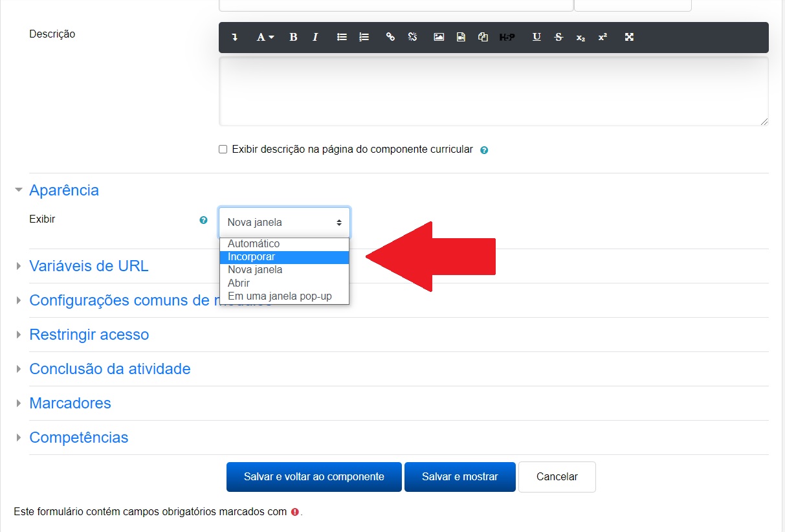Viewport: 785px width, 532px height.
Task: Expand the Restringir acesso section
Action: (x=89, y=335)
